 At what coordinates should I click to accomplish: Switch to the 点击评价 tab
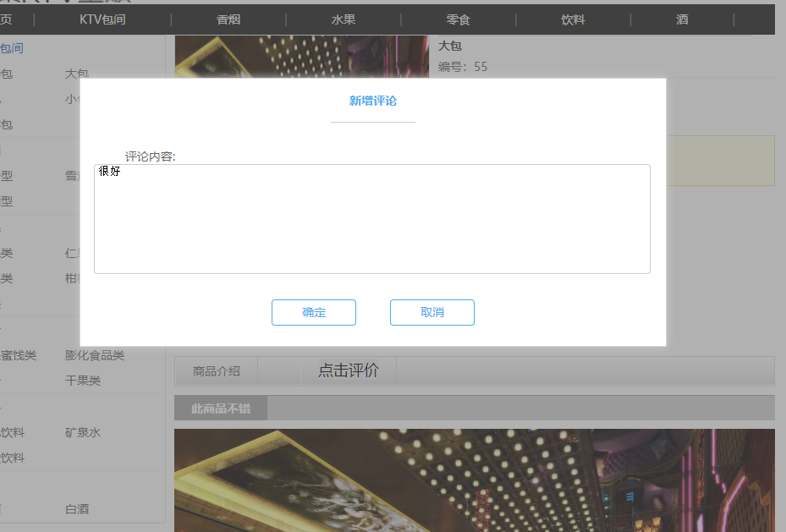[349, 370]
